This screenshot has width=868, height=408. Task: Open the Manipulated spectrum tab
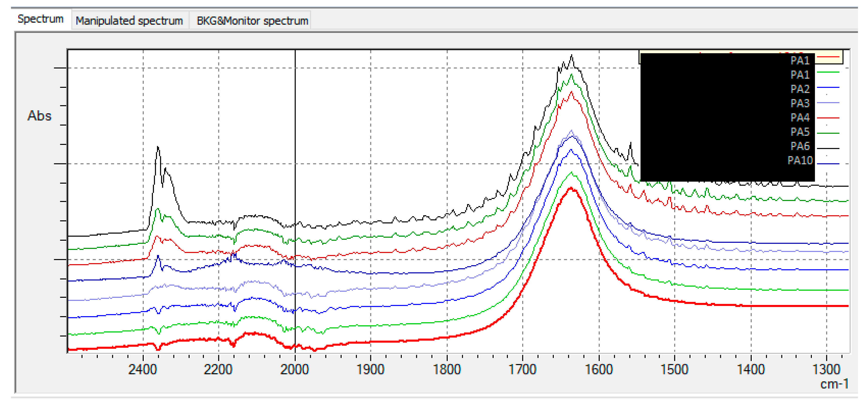click(129, 21)
